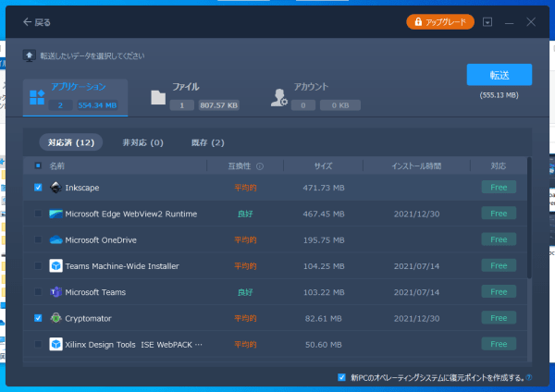Close the transfer window
The image size is (555, 392).
pyautogui.click(x=531, y=22)
